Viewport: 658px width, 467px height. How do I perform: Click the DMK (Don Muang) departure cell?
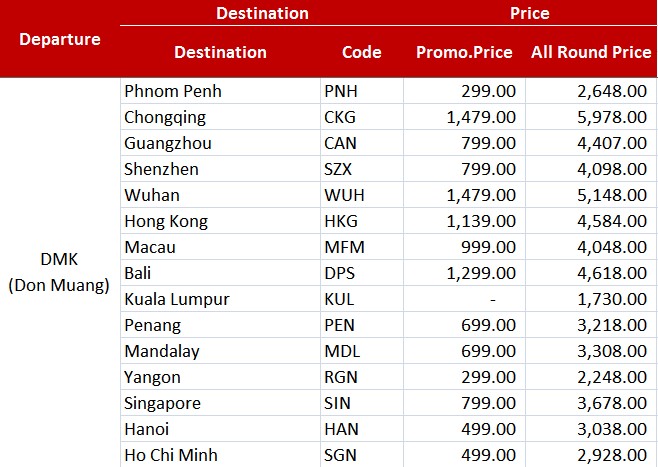point(60,272)
